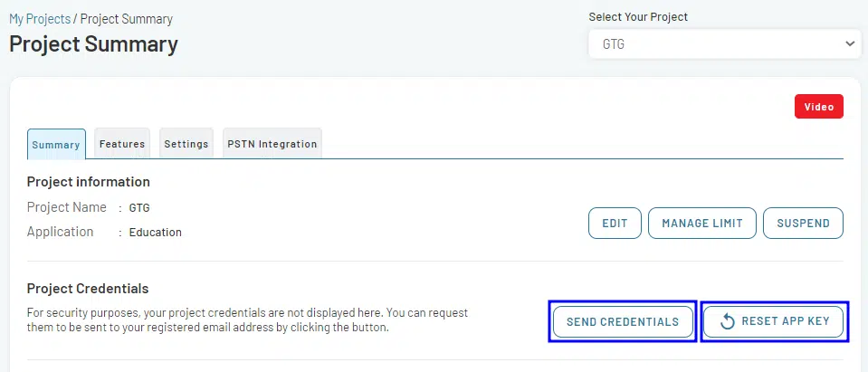This screenshot has width=868, height=372.
Task: Click the MANAGE LIMIT button
Action: tap(701, 224)
